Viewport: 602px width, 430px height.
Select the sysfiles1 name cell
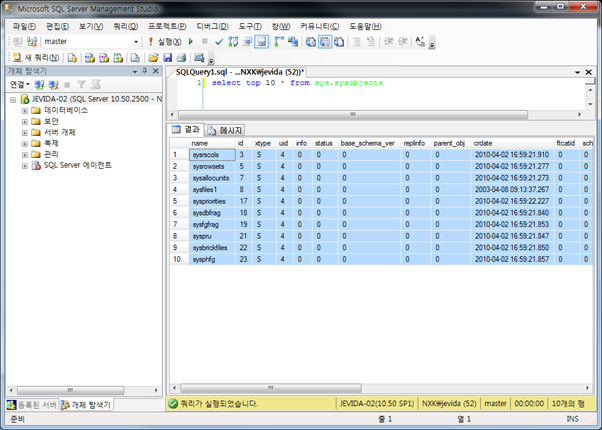click(x=212, y=190)
